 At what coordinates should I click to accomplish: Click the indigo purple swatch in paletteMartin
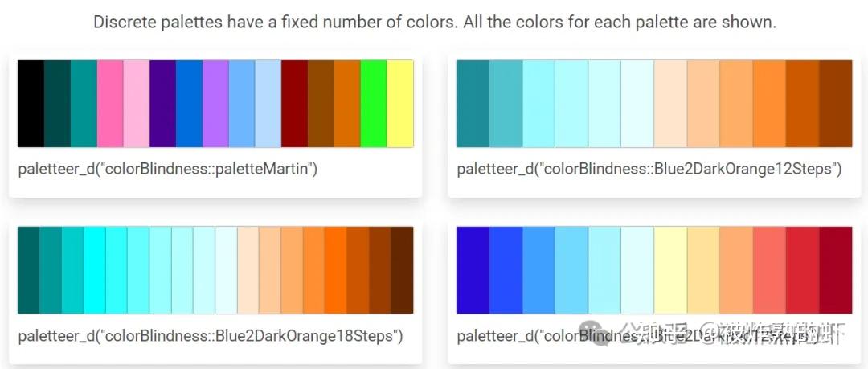click(x=162, y=104)
